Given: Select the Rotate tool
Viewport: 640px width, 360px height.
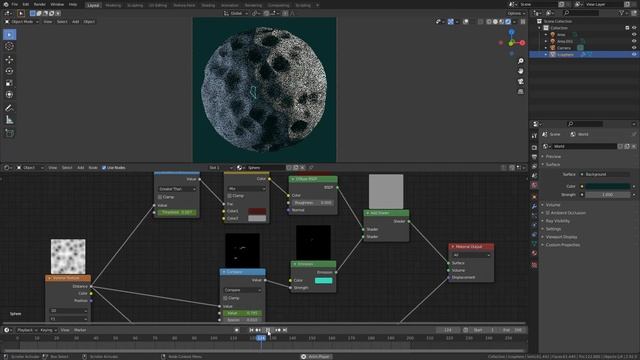Looking at the screenshot, I should (9, 71).
